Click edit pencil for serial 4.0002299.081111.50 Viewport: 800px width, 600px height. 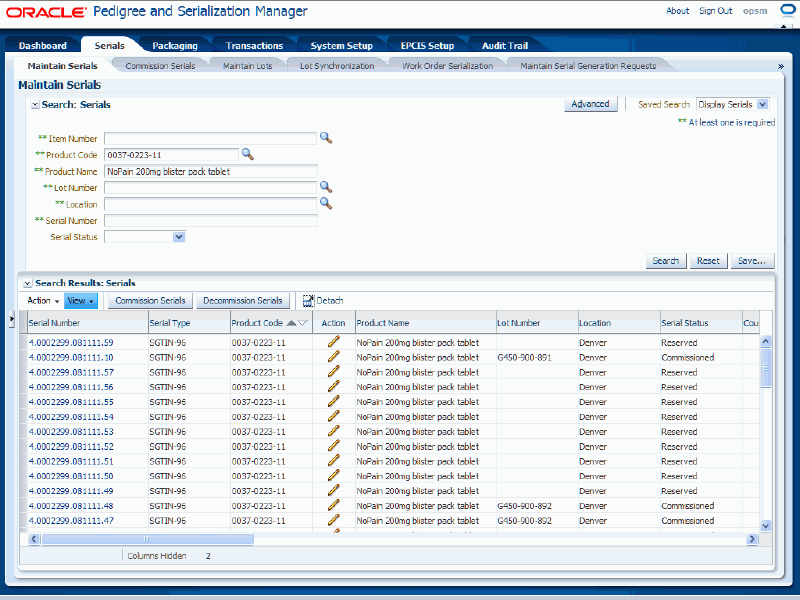point(334,475)
